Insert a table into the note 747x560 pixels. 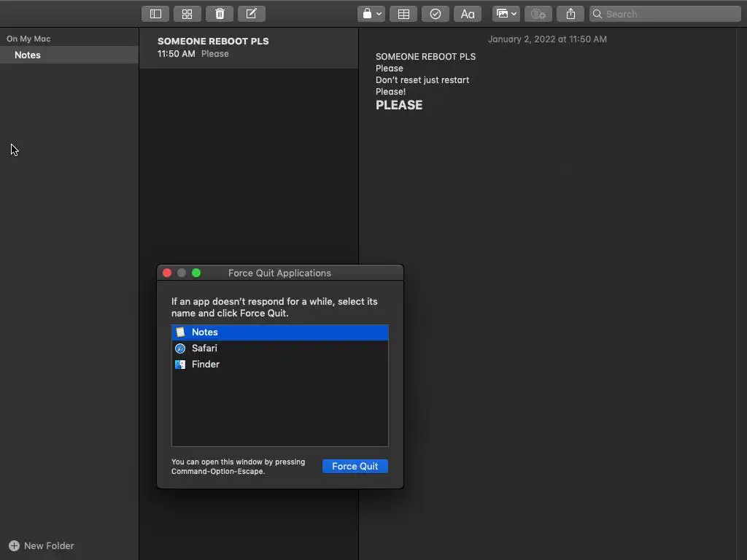403,14
